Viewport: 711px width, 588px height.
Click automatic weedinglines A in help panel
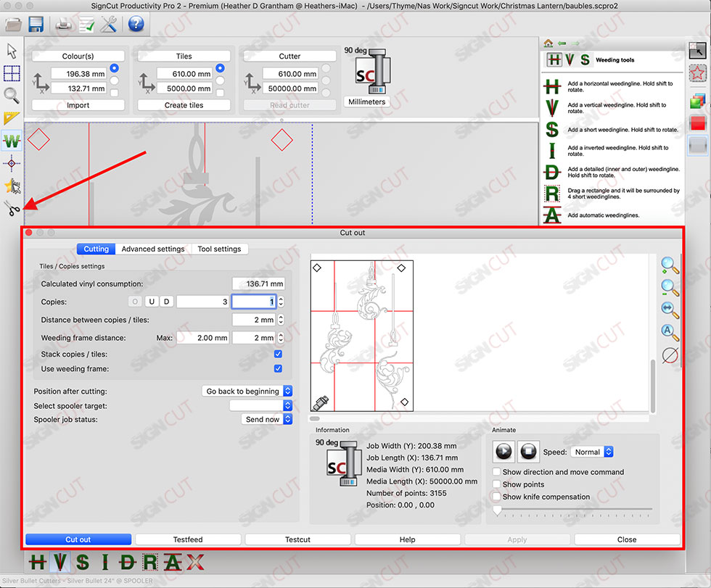click(x=552, y=215)
